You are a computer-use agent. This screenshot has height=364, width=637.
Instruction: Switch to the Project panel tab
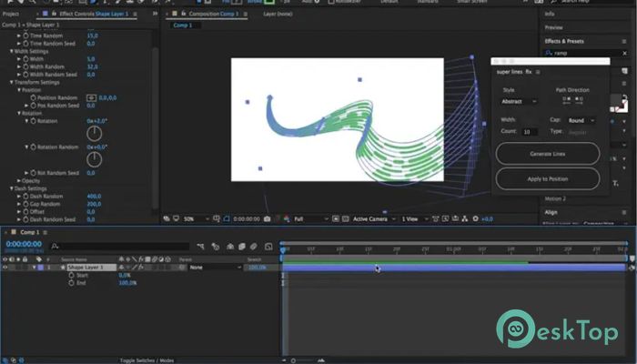coord(11,14)
